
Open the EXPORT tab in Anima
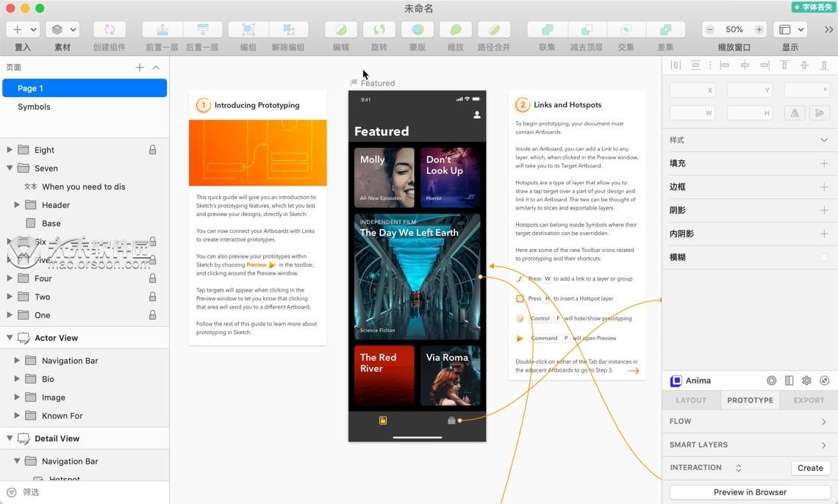click(x=808, y=400)
